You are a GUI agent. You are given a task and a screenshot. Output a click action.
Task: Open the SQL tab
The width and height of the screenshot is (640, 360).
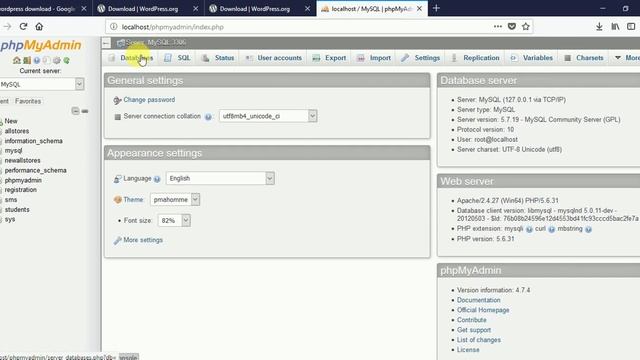[x=178, y=58]
